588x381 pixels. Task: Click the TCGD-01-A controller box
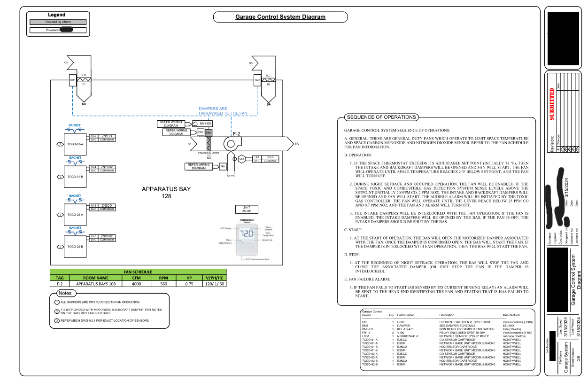(75, 144)
